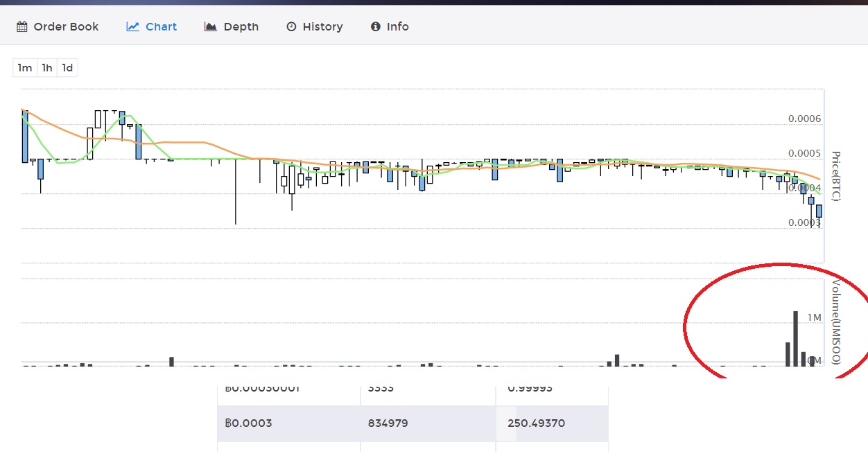Open the History tab label
868x456 pixels.
point(322,27)
